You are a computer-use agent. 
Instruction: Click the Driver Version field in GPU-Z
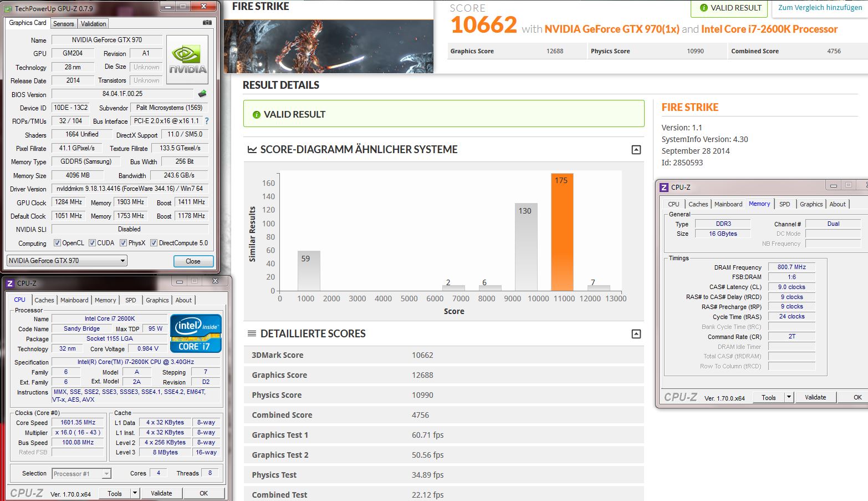coord(130,189)
